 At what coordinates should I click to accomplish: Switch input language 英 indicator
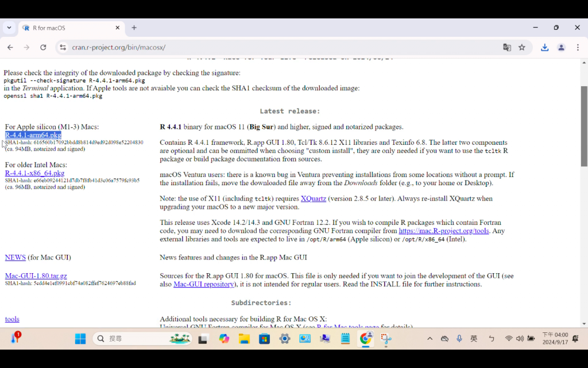click(474, 339)
